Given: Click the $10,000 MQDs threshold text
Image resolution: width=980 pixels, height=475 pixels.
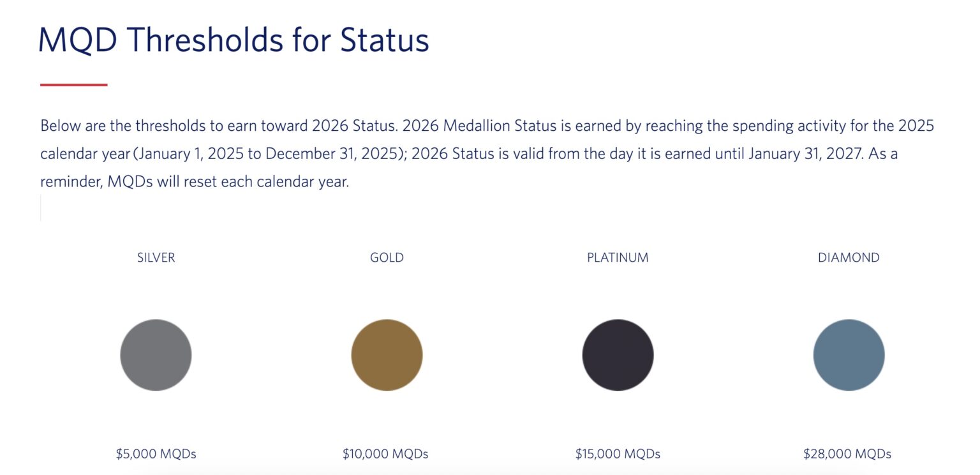Looking at the screenshot, I should tap(385, 455).
